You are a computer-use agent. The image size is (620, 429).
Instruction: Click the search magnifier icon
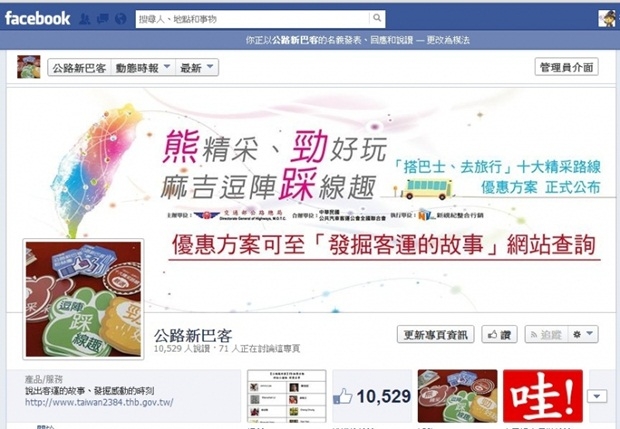click(377, 18)
